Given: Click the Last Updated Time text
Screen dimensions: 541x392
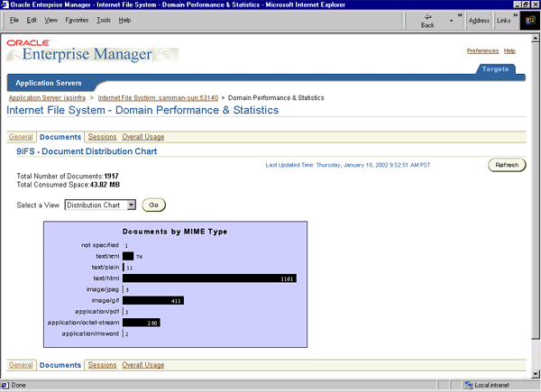Looking at the screenshot, I should (348, 165).
